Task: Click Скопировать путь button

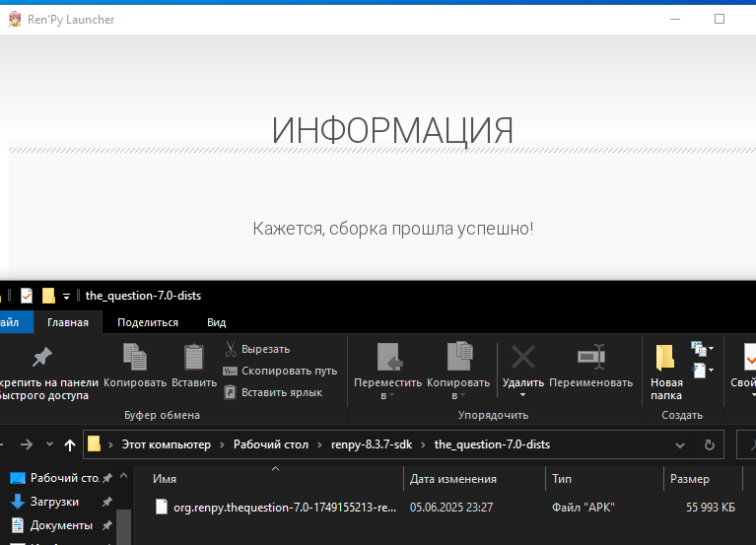Action: (280, 371)
